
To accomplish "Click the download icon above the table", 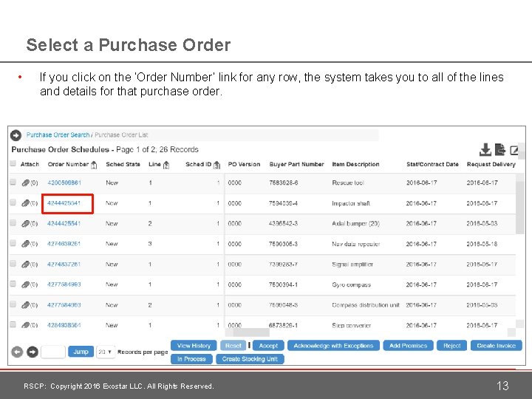I will (485, 149).
